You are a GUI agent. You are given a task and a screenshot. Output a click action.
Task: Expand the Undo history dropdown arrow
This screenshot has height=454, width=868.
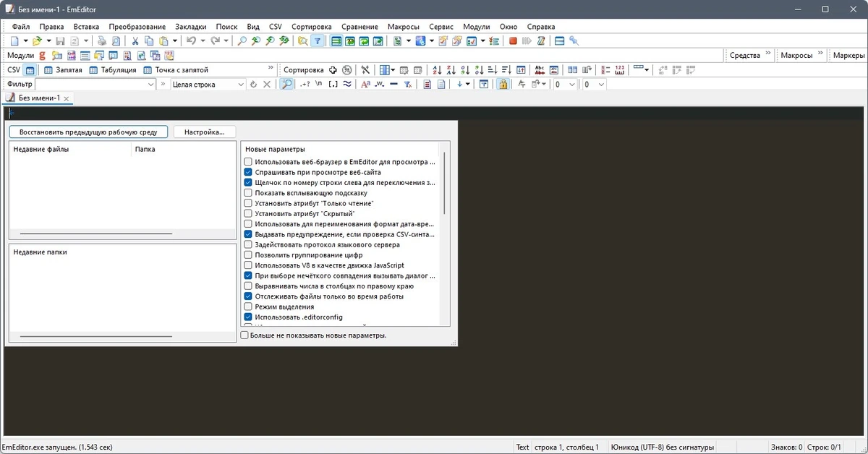[x=203, y=41]
